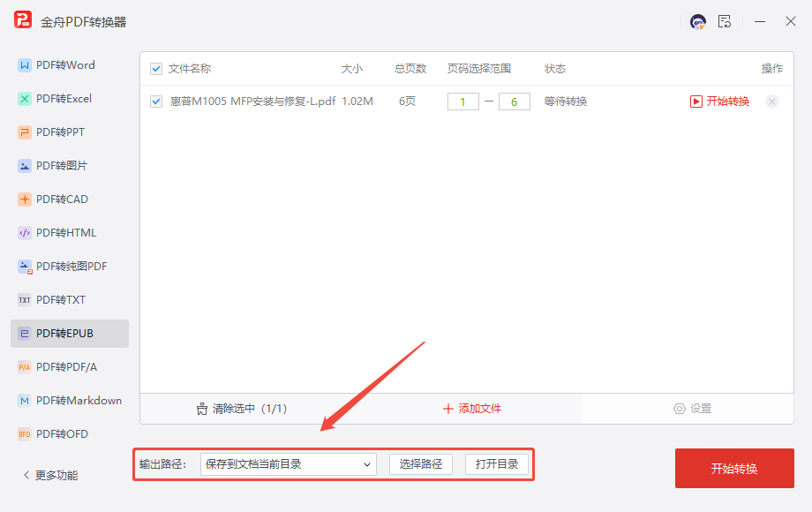This screenshot has width=812, height=512.
Task: Click the 金舟PDF转换器 app logo icon
Action: tap(23, 19)
